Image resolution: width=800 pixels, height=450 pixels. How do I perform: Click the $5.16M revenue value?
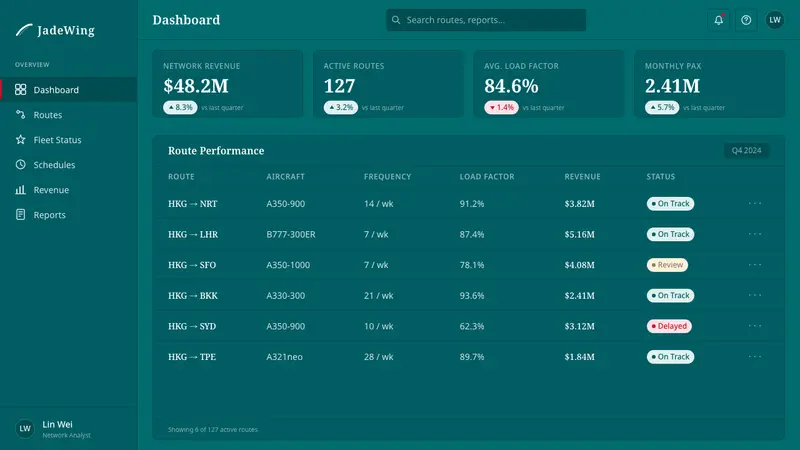tap(580, 234)
